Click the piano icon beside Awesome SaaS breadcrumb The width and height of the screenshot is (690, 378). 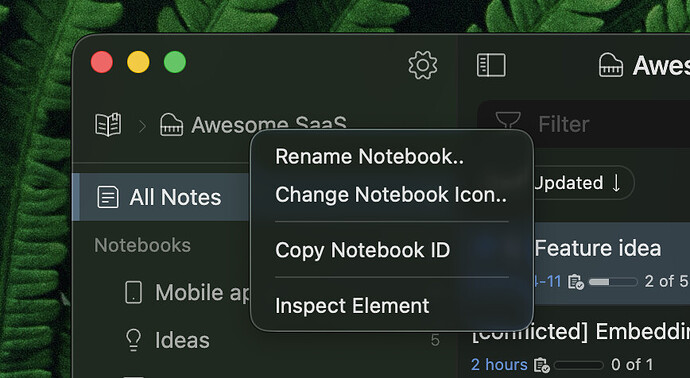[x=171, y=125]
